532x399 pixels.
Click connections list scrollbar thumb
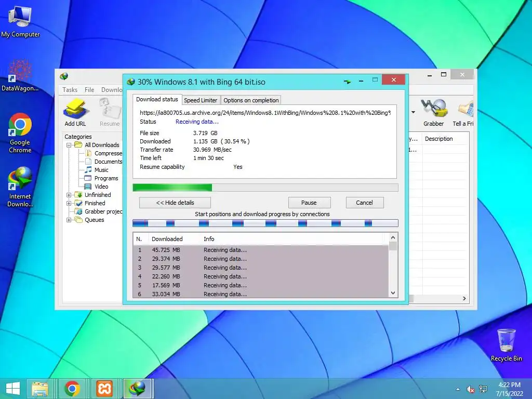click(x=393, y=246)
